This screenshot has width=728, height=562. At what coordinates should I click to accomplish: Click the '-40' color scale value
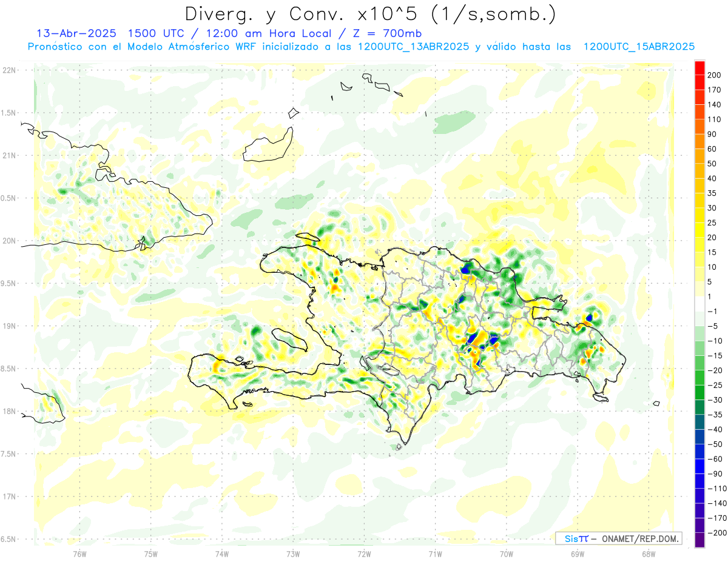coord(715,429)
